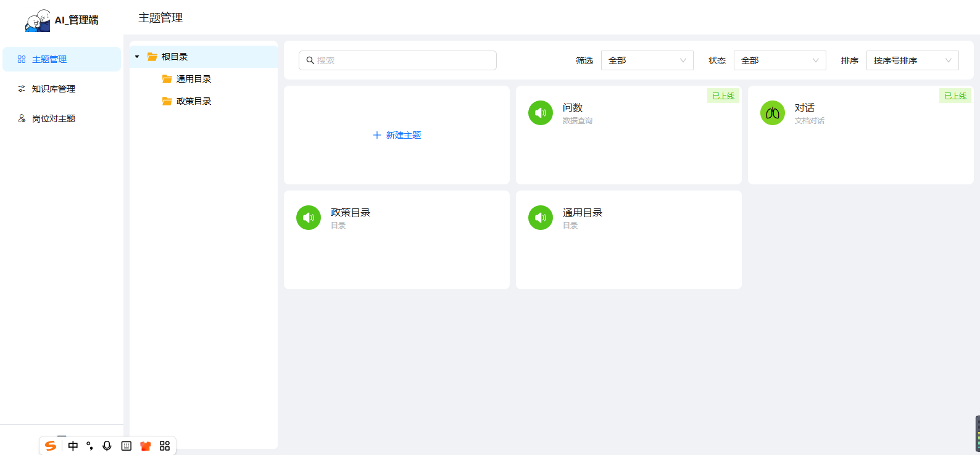Viewport: 980px width, 455px height.
Task: Toggle punctuation mode in input method toolbar
Action: pos(90,446)
